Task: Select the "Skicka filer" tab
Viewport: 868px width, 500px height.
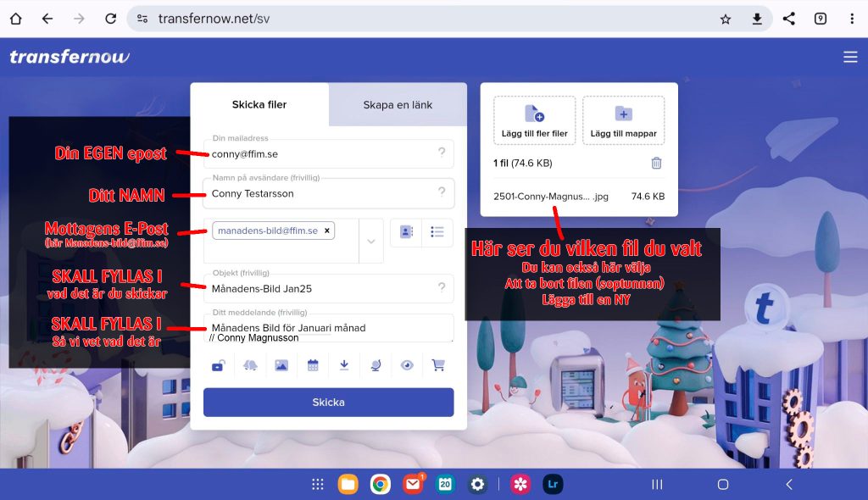Action: (259, 105)
